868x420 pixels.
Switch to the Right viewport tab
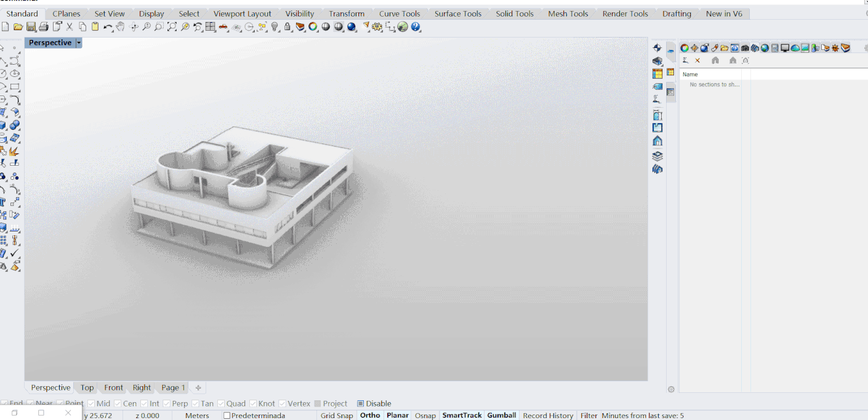coord(142,387)
